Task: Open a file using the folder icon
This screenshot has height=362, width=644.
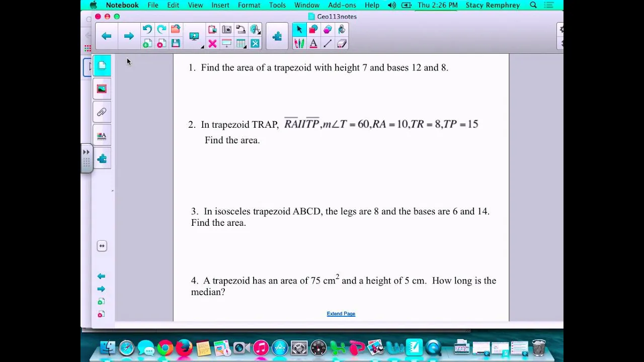Action: tap(176, 30)
